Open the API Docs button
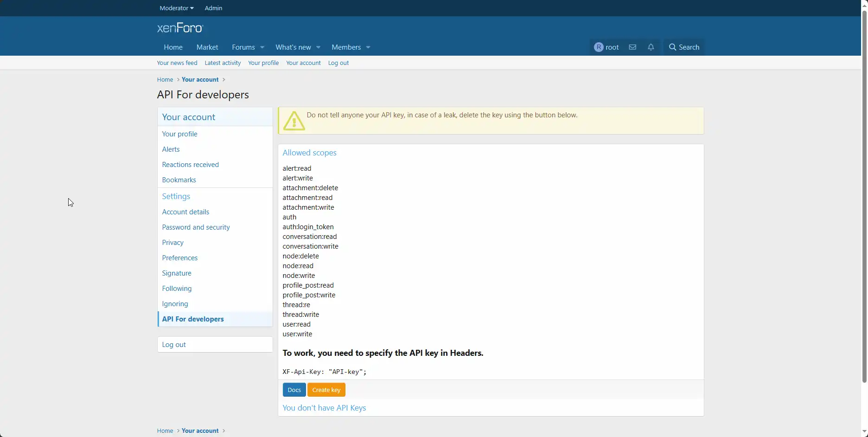 (x=294, y=390)
